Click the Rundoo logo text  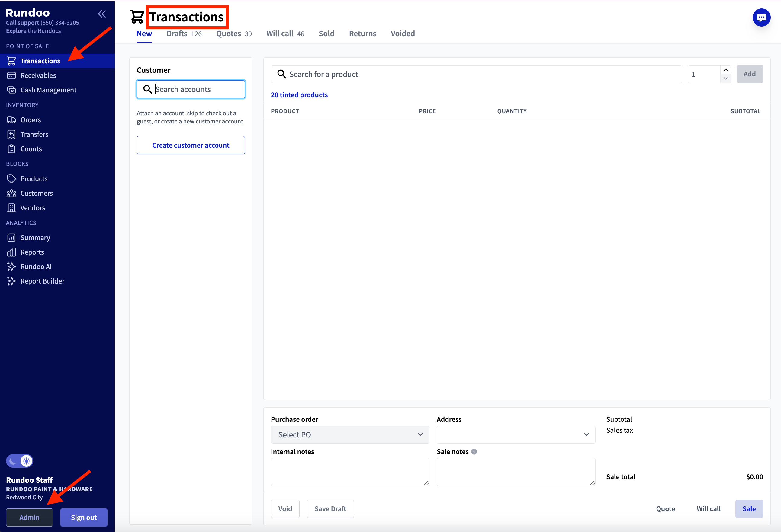[27, 13]
